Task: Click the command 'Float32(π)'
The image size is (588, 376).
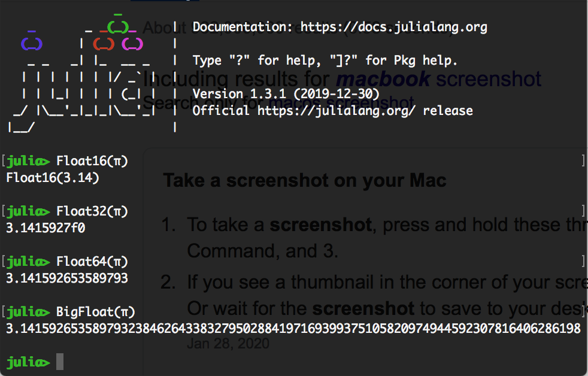Action: [x=92, y=211]
